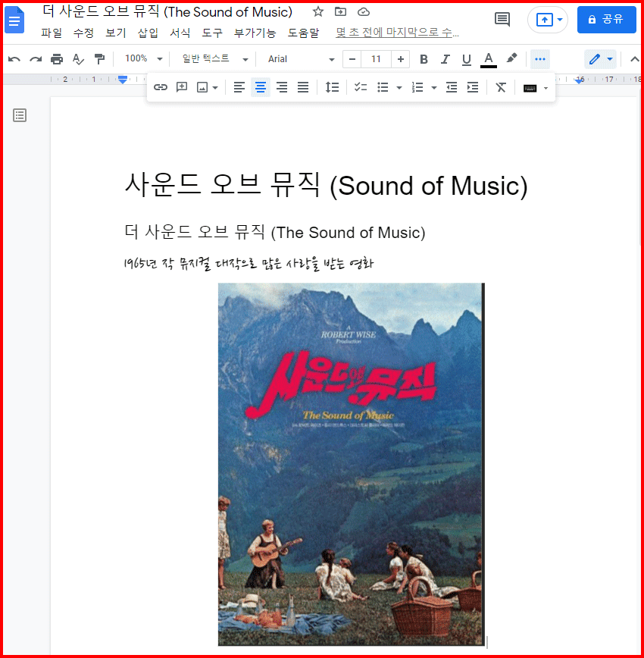Expand numbered list style options
Image resolution: width=644 pixels, height=658 pixels.
click(434, 88)
